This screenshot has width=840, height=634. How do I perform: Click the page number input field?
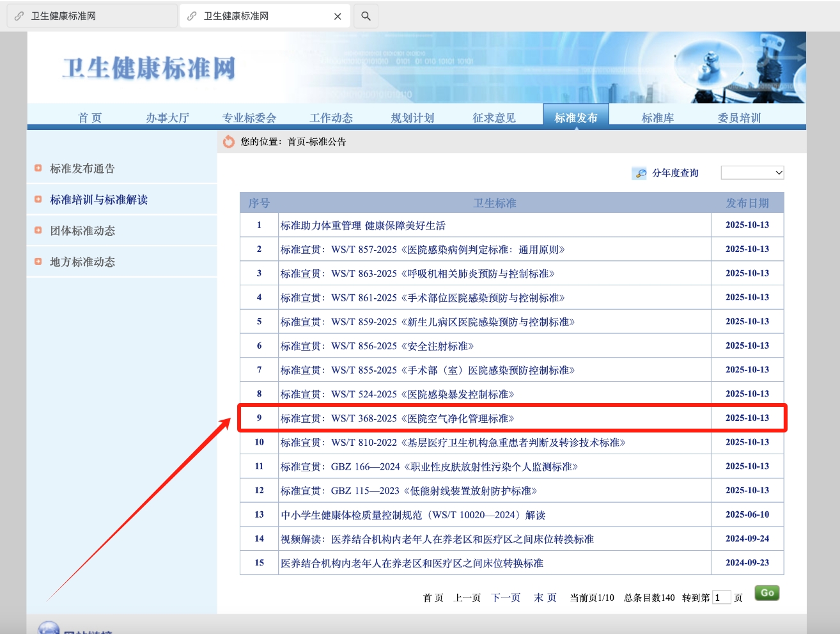[721, 598]
